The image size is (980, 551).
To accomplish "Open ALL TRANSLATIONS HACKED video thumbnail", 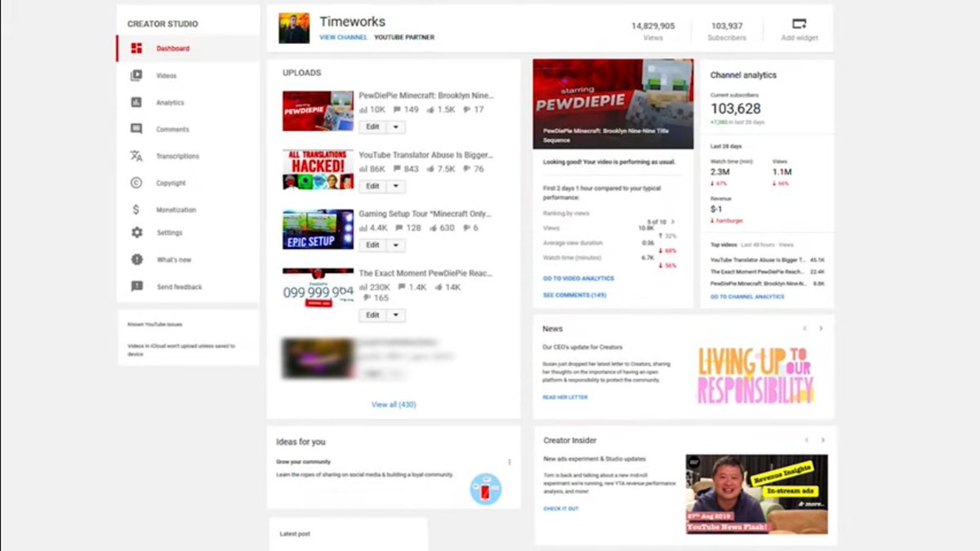I will coord(318,170).
